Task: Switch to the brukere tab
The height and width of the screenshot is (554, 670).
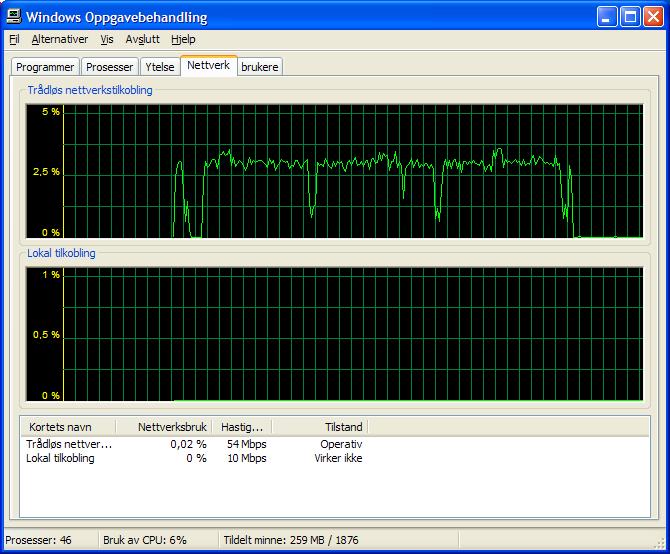Action: pos(260,67)
